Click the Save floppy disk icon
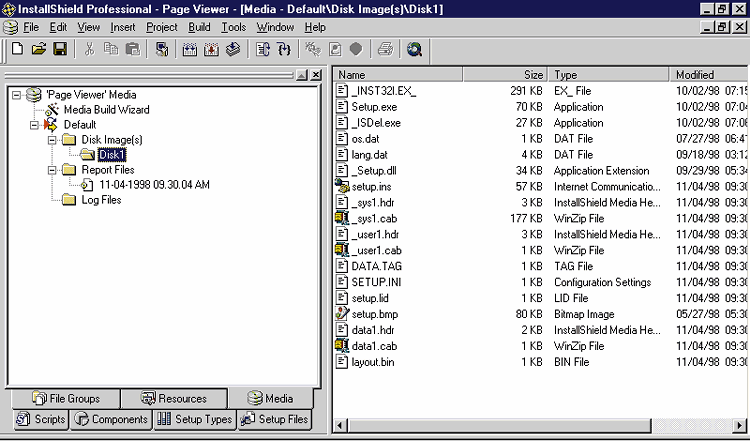 pos(60,49)
